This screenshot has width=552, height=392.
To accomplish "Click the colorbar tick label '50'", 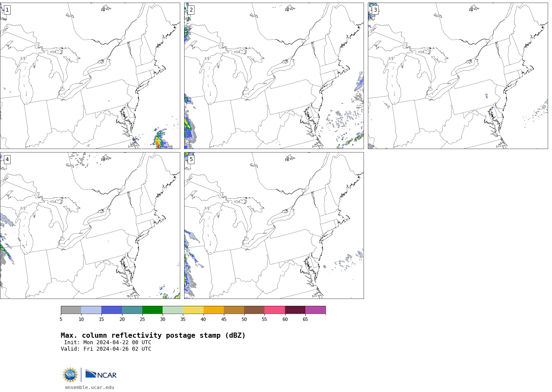I will pyautogui.click(x=244, y=319).
